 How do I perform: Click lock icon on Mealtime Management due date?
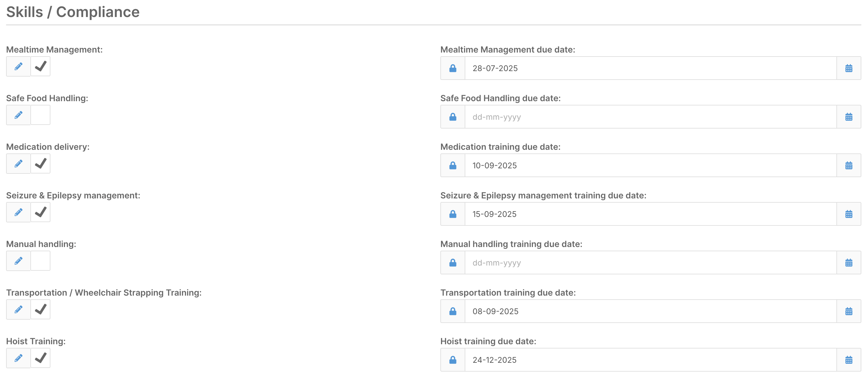point(453,68)
